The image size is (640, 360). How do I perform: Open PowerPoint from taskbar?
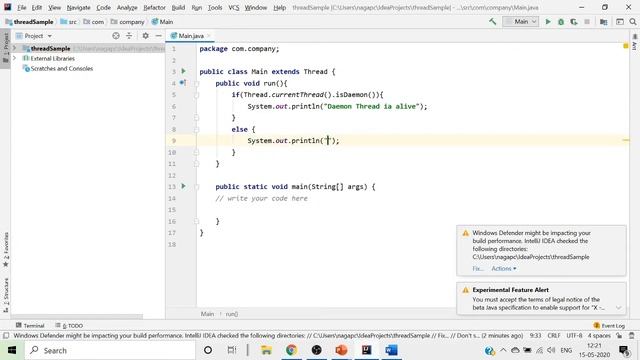341,350
